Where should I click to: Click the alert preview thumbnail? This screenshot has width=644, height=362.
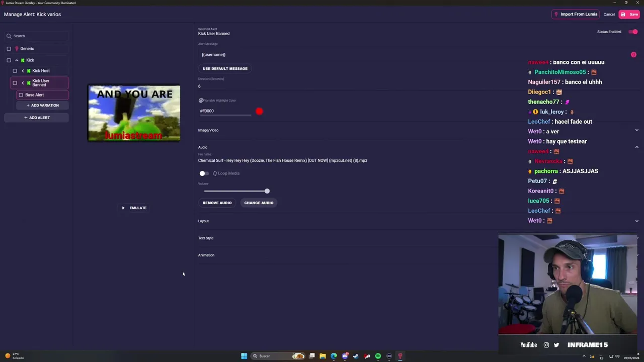click(x=134, y=114)
